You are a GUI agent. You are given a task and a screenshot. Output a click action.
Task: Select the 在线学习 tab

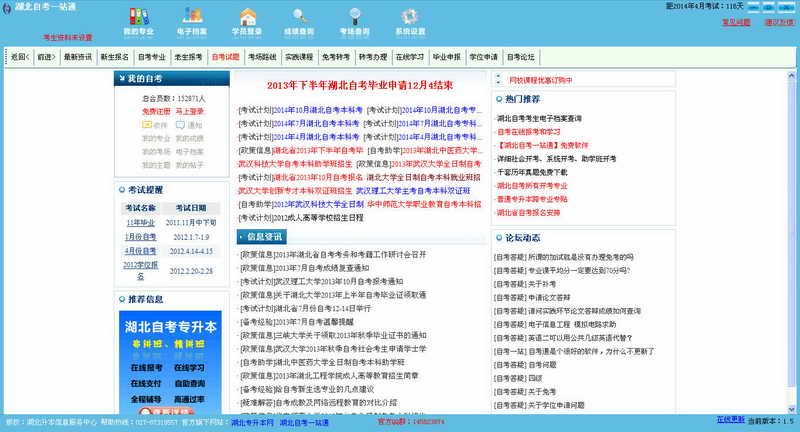[410, 57]
